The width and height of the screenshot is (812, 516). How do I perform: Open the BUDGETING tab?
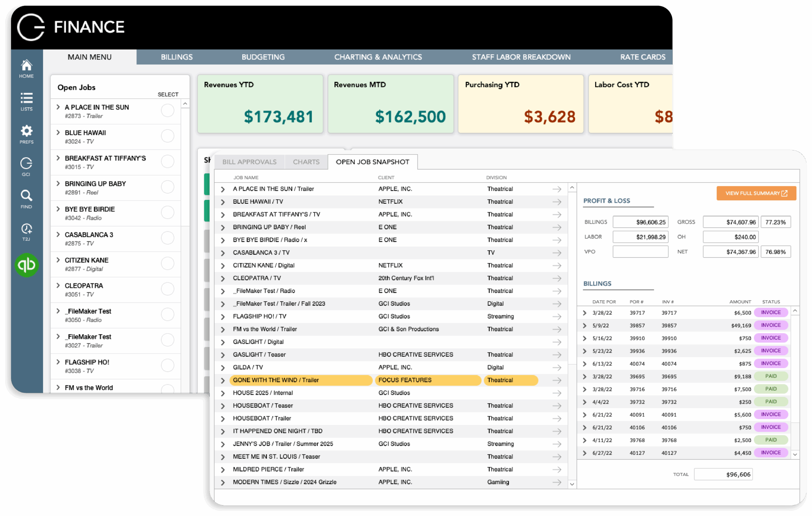263,57
